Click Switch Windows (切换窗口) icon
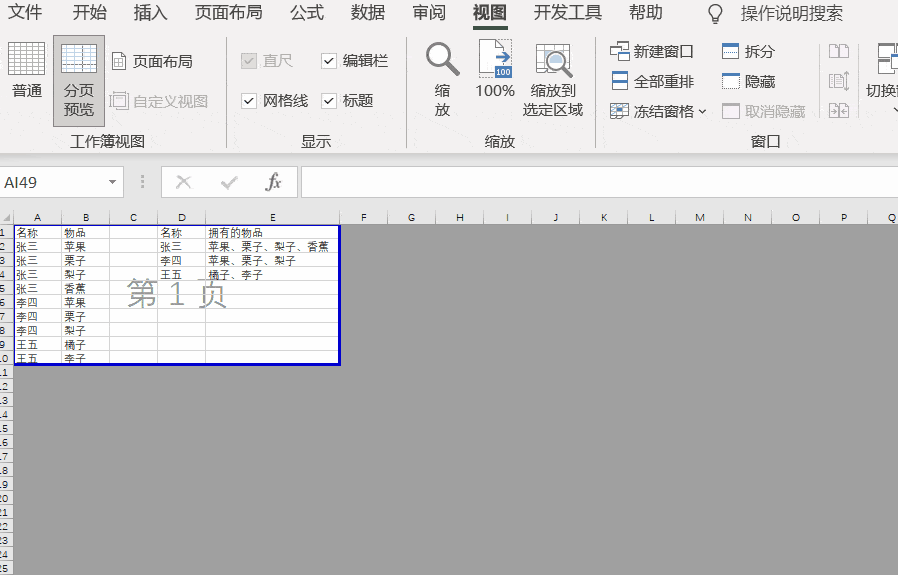This screenshot has height=575, width=898. coord(886,58)
